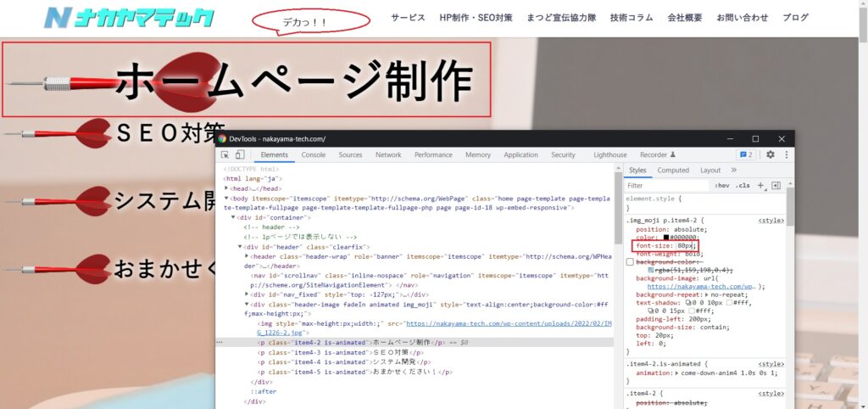Open the Memory tab

(x=478, y=155)
